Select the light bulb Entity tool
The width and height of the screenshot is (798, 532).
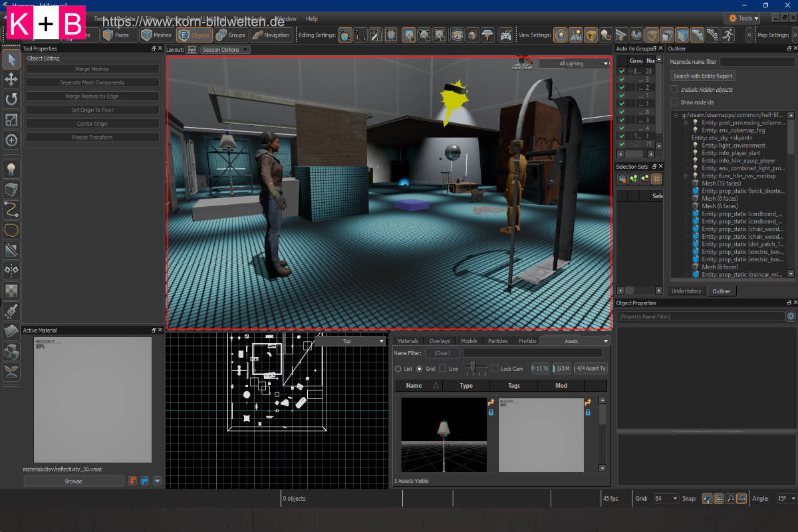pyautogui.click(x=11, y=168)
